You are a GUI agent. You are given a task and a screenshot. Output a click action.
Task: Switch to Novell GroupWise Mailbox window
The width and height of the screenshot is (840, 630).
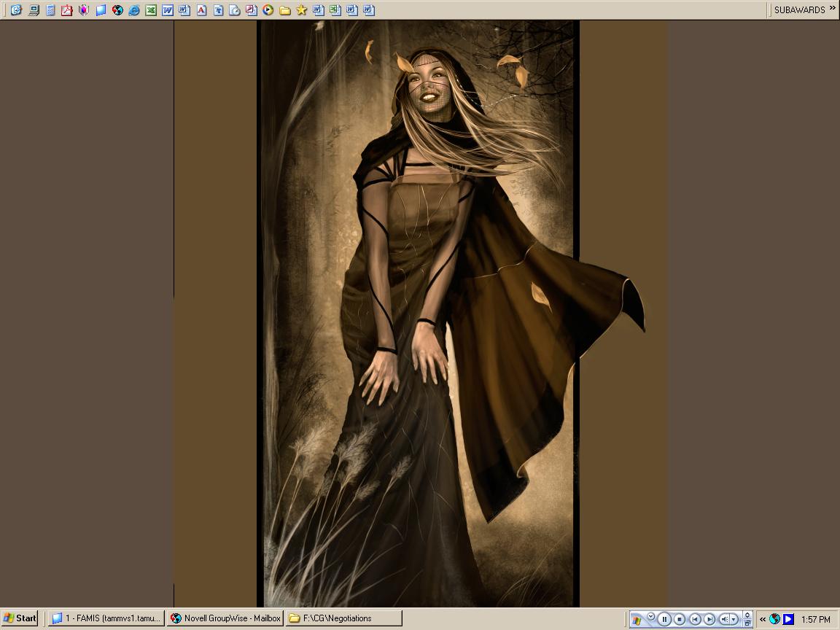(225, 618)
